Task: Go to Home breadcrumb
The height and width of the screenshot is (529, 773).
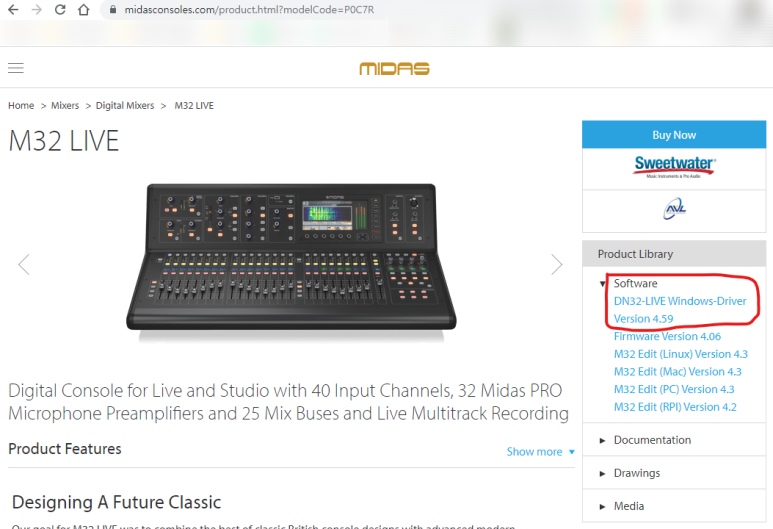Action: click(21, 106)
